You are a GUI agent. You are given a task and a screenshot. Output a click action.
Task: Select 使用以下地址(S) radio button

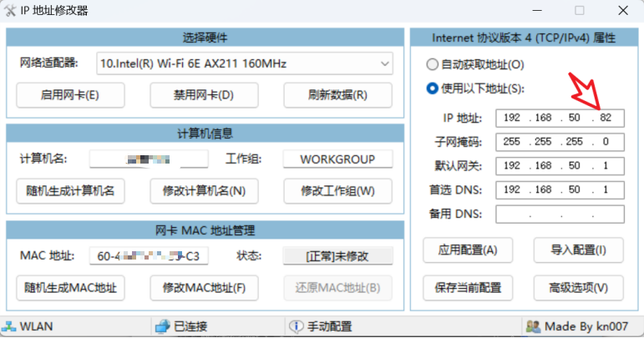(x=432, y=88)
